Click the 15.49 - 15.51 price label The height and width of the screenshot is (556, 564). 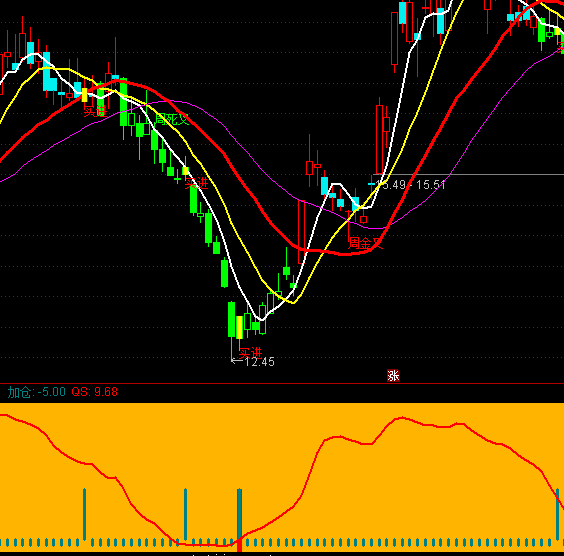click(410, 185)
